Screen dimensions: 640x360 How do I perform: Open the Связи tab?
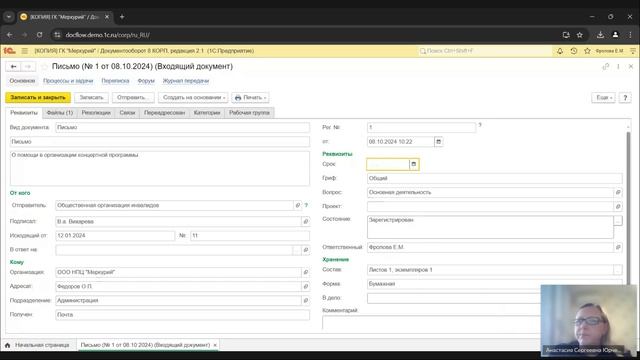click(x=127, y=113)
